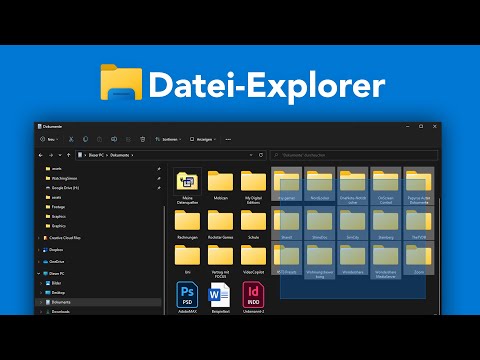Viewport: 480px width, 360px height.
Task: Select the Mobizen folder
Action: click(220, 185)
